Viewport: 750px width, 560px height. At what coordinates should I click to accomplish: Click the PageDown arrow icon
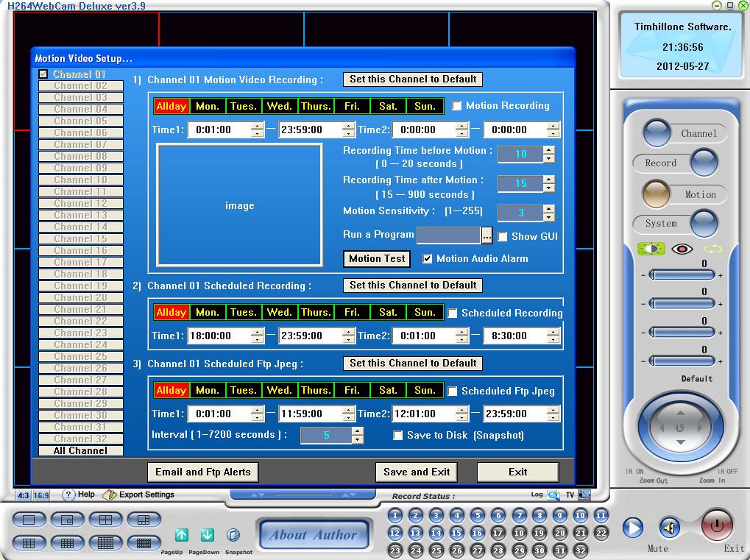[207, 535]
